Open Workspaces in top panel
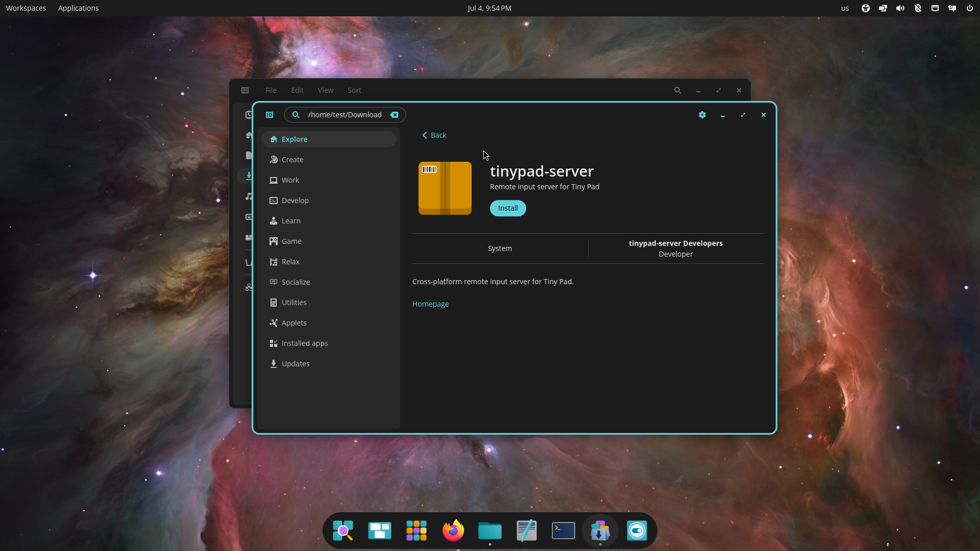Image resolution: width=980 pixels, height=551 pixels. coord(26,8)
